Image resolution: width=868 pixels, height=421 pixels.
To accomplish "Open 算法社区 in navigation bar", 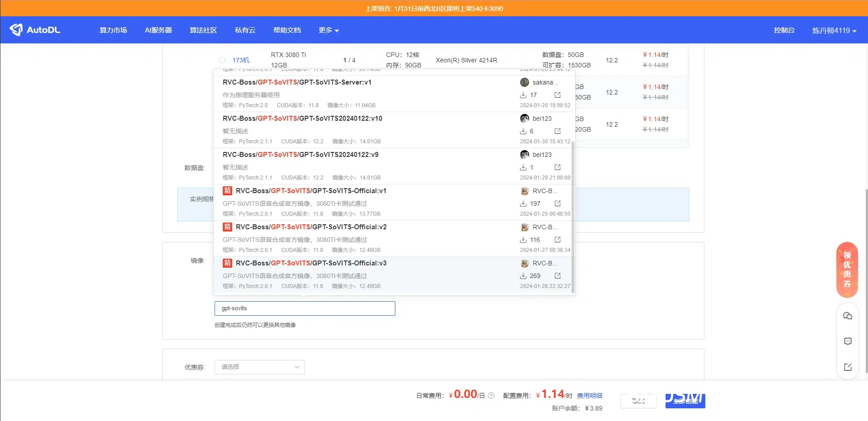I will point(203,30).
